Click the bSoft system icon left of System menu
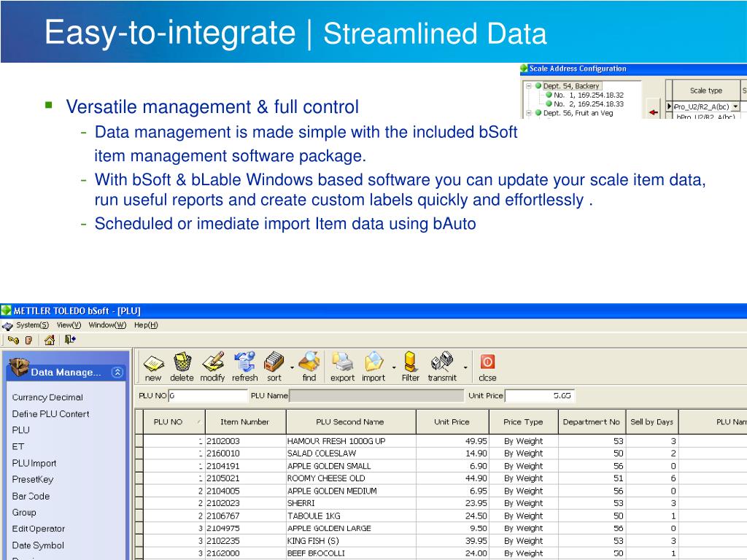The height and width of the screenshot is (560, 747). (7, 326)
